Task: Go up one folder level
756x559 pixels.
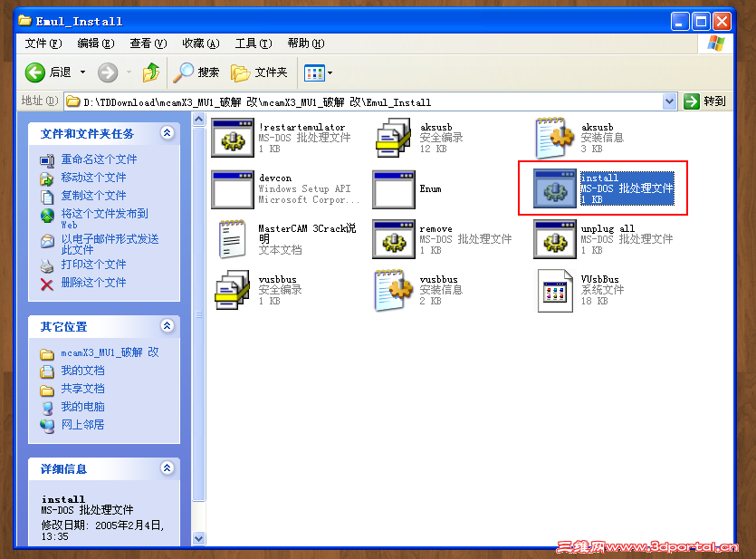Action: click(x=151, y=72)
